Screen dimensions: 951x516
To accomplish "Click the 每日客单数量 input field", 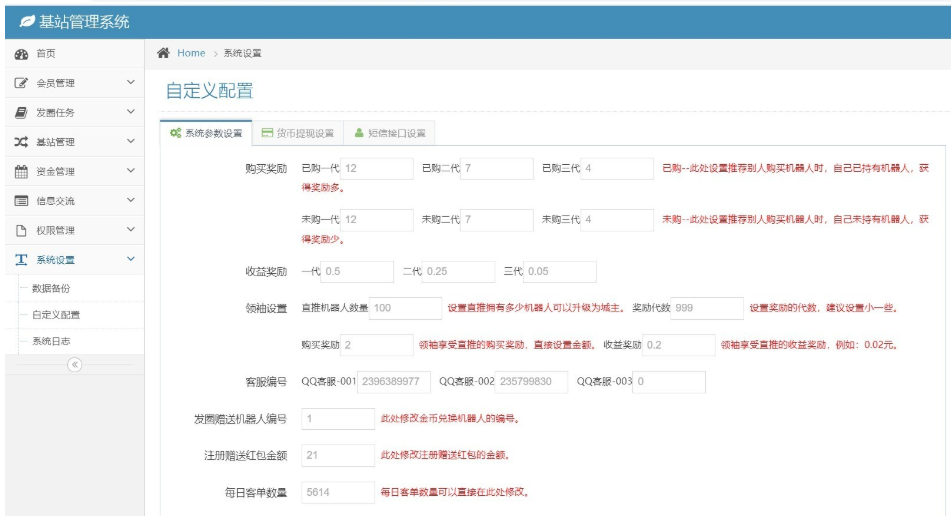I will tap(337, 492).
